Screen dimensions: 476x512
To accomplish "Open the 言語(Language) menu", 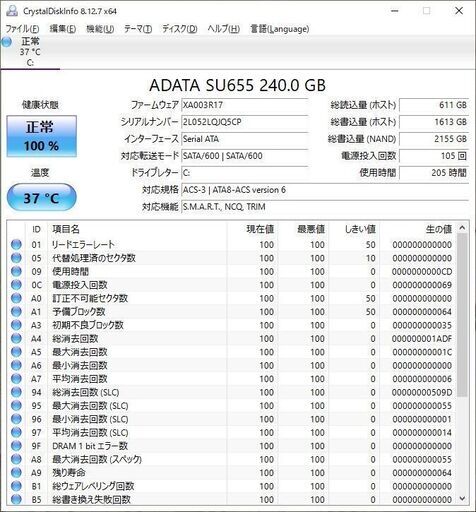I will click(x=280, y=29).
